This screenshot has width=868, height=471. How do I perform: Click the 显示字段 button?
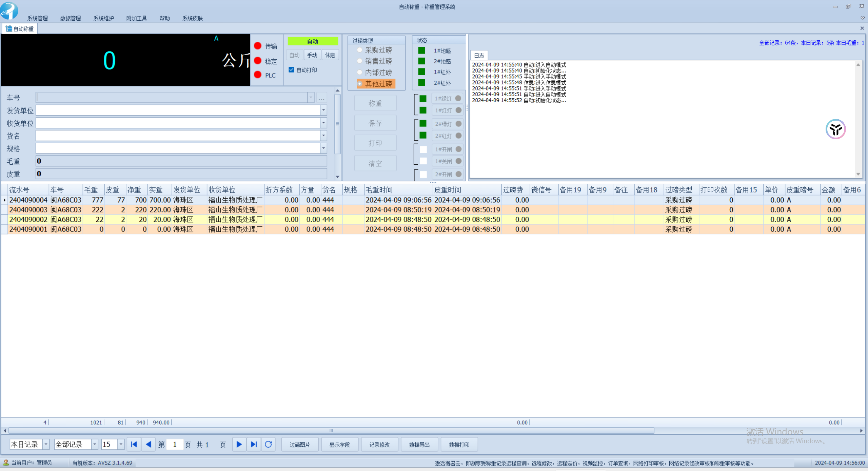click(339, 445)
